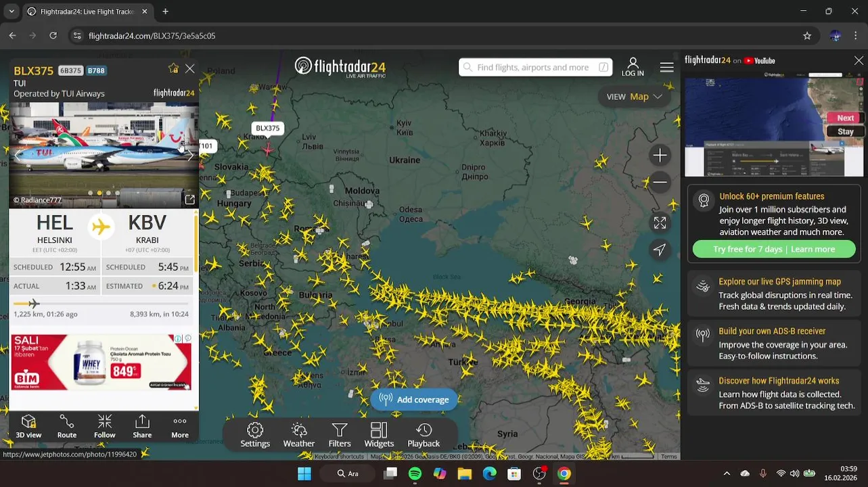The height and width of the screenshot is (487, 868).
Task: Open Chrome tab search dropdown
Action: tap(12, 11)
